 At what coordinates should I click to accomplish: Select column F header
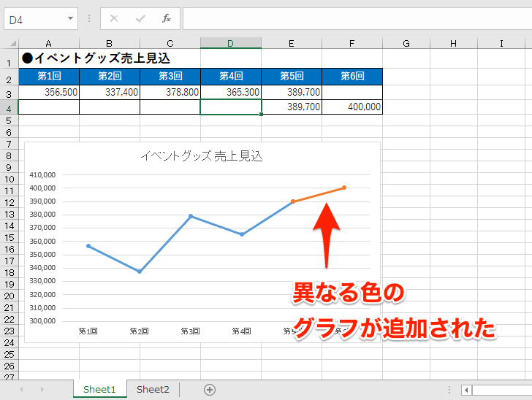point(351,43)
